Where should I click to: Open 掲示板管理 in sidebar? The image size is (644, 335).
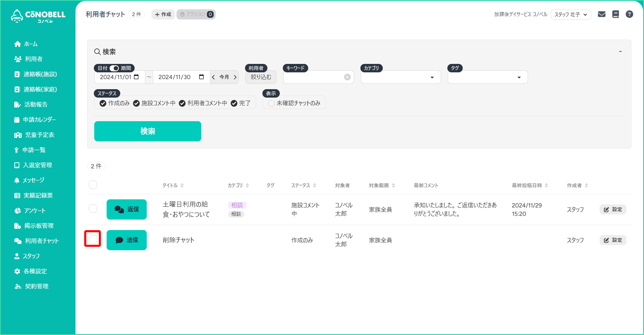[x=34, y=226]
